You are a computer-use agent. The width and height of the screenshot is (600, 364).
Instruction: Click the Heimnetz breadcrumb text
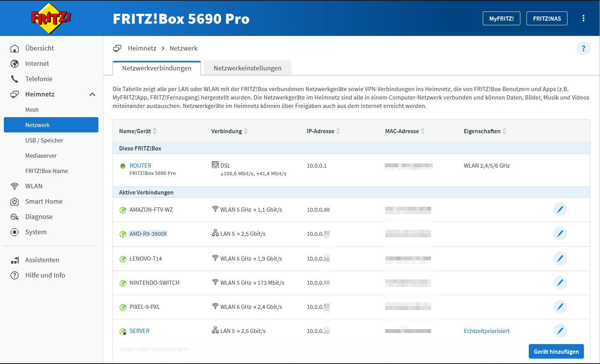point(142,48)
